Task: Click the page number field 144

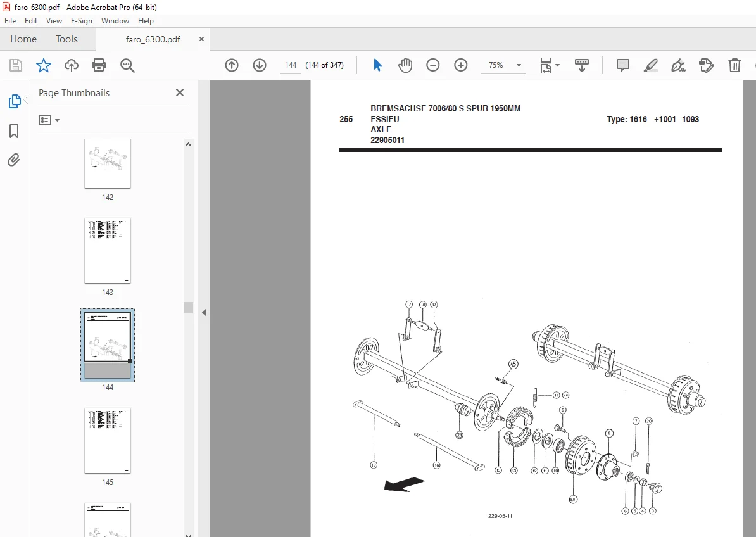Action: 291,65
